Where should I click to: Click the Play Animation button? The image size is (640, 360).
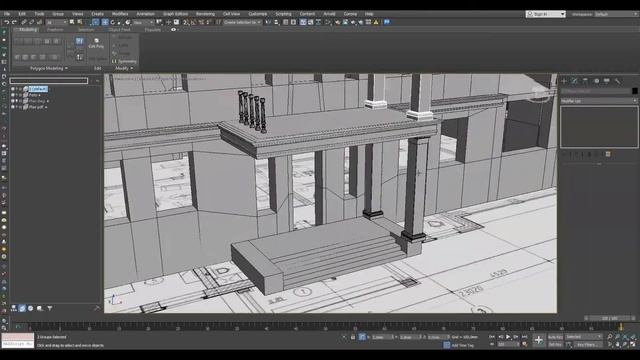[x=508, y=337]
